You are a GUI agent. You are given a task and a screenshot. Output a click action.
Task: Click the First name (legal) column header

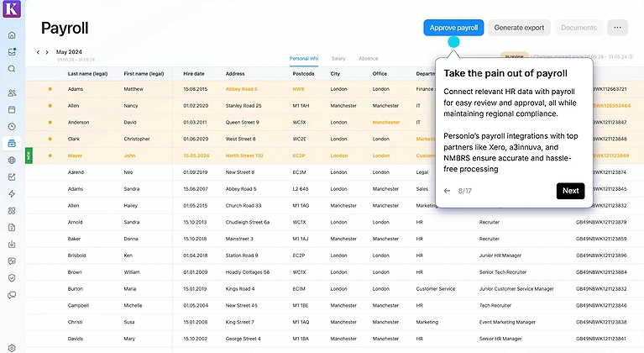pyautogui.click(x=144, y=74)
